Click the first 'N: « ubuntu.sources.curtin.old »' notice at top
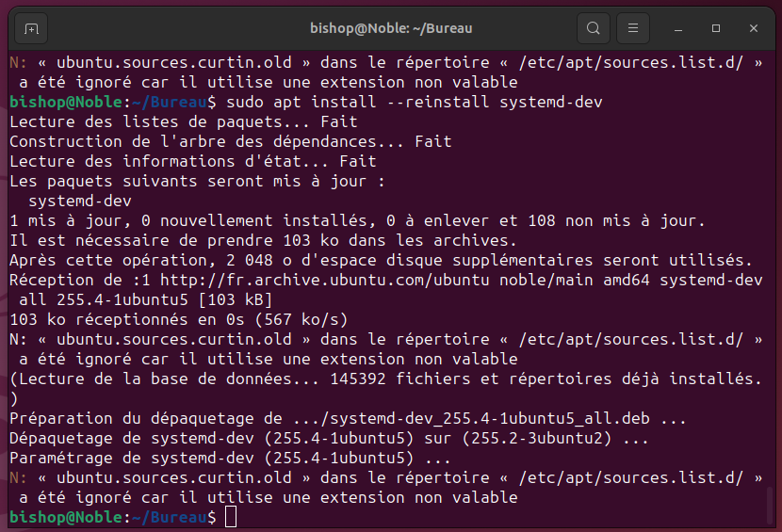The width and height of the screenshot is (782, 532). 385,73
